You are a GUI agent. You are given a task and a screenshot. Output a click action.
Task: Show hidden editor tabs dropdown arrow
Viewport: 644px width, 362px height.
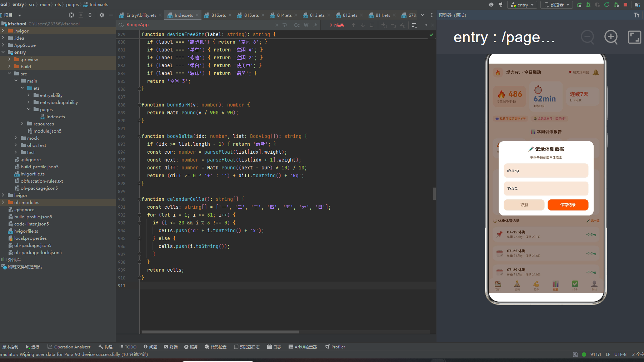[x=423, y=15]
